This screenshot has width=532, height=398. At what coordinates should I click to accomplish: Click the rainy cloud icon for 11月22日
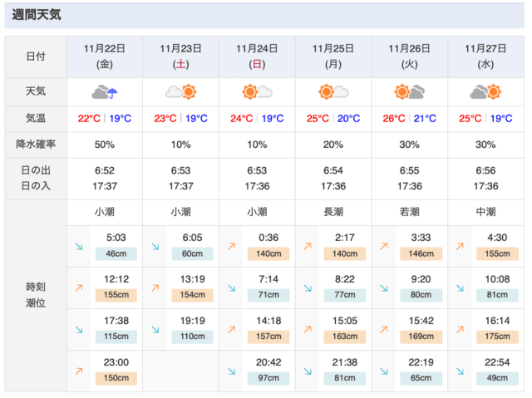click(x=105, y=92)
